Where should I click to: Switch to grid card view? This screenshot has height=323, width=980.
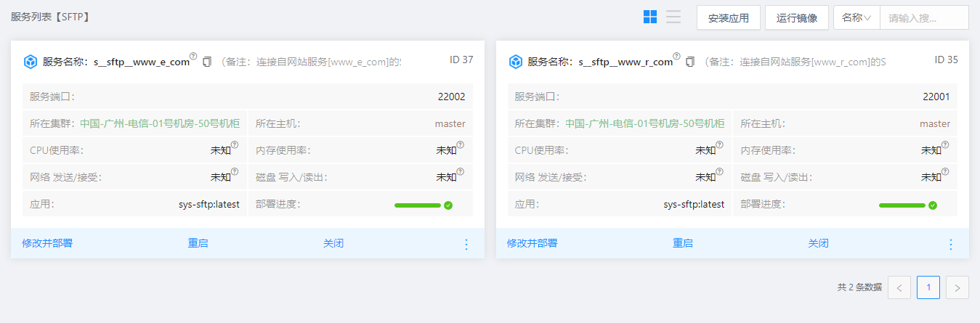pos(650,17)
